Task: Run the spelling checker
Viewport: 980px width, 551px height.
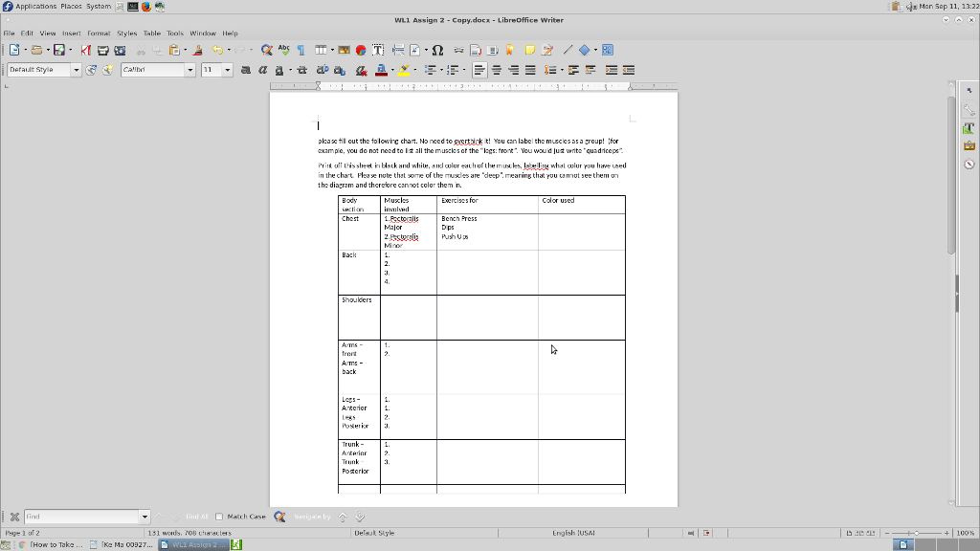Action: point(283,48)
